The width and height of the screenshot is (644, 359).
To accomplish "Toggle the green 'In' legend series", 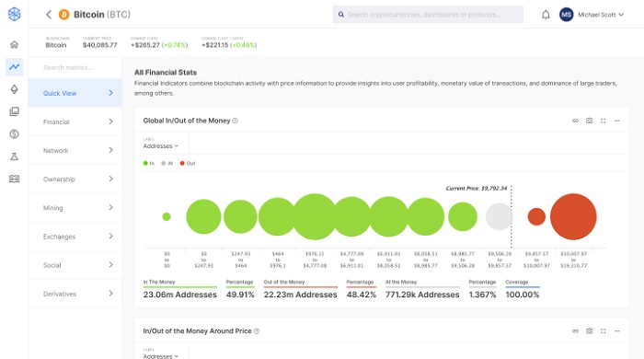I will 149,163.
